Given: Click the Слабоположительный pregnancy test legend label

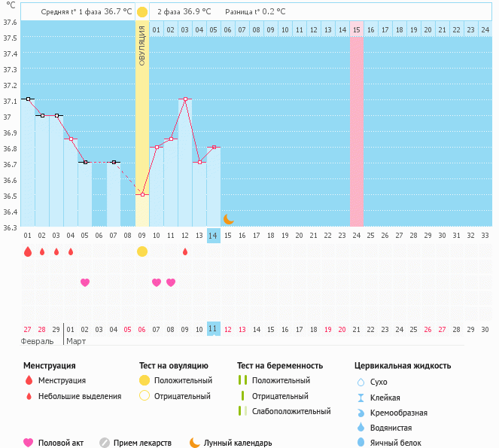Looking at the screenshot, I should [291, 411].
